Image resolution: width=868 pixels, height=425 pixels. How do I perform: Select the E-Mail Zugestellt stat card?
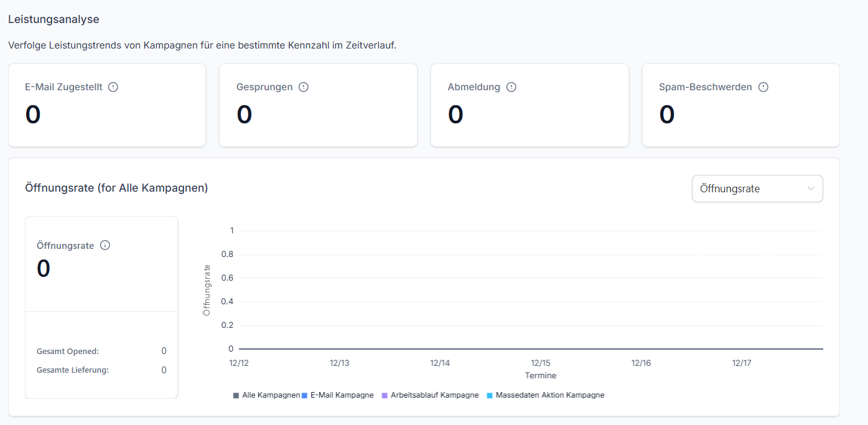(107, 105)
